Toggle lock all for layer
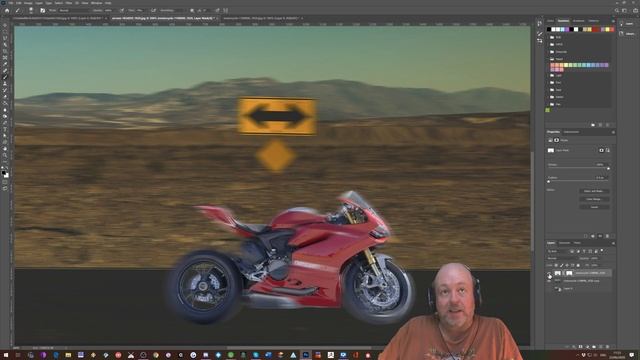This screenshot has width=640, height=360. pos(578,265)
